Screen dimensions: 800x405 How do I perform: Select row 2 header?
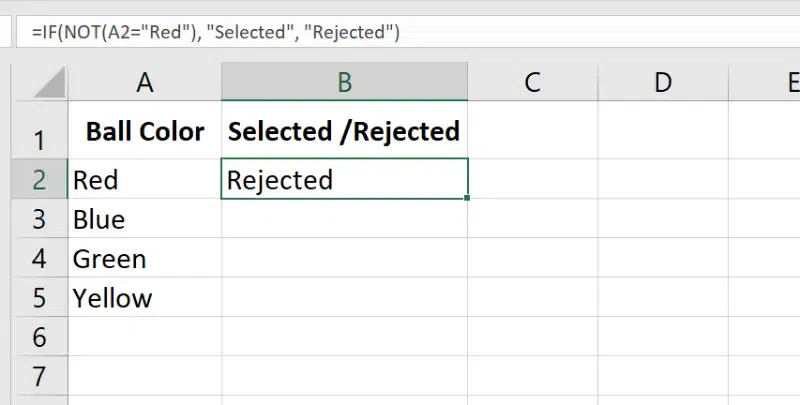[x=38, y=180]
